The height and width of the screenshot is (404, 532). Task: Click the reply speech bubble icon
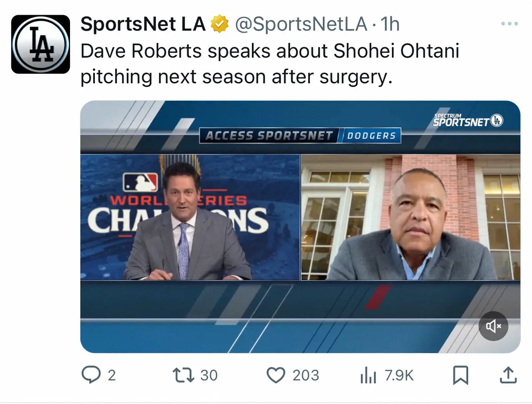91,375
